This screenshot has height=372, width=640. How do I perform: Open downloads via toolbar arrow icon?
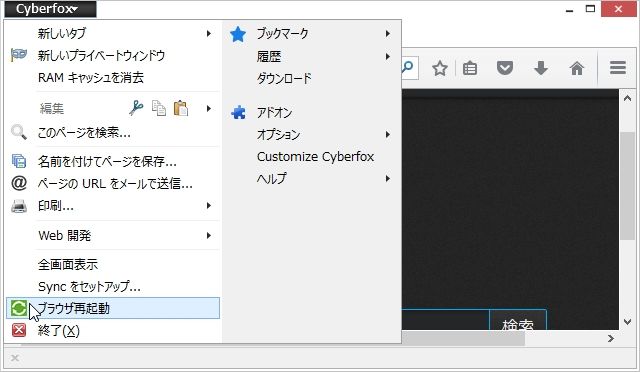(x=541, y=68)
